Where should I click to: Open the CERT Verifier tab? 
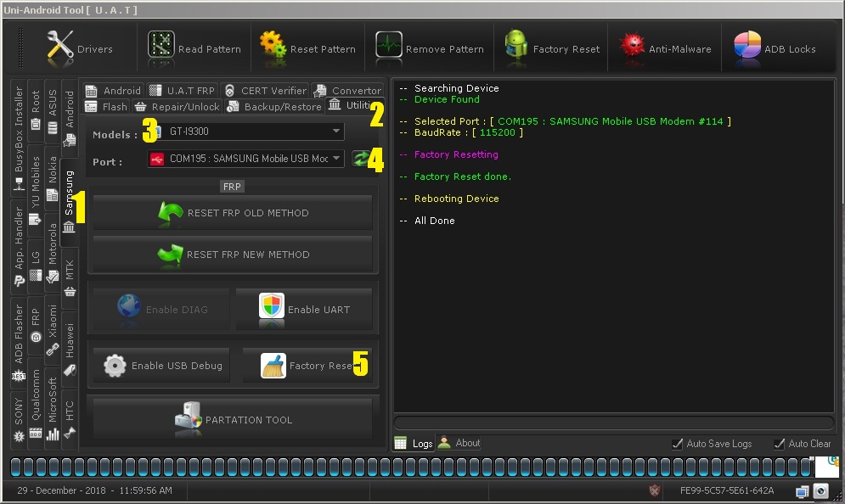point(265,91)
